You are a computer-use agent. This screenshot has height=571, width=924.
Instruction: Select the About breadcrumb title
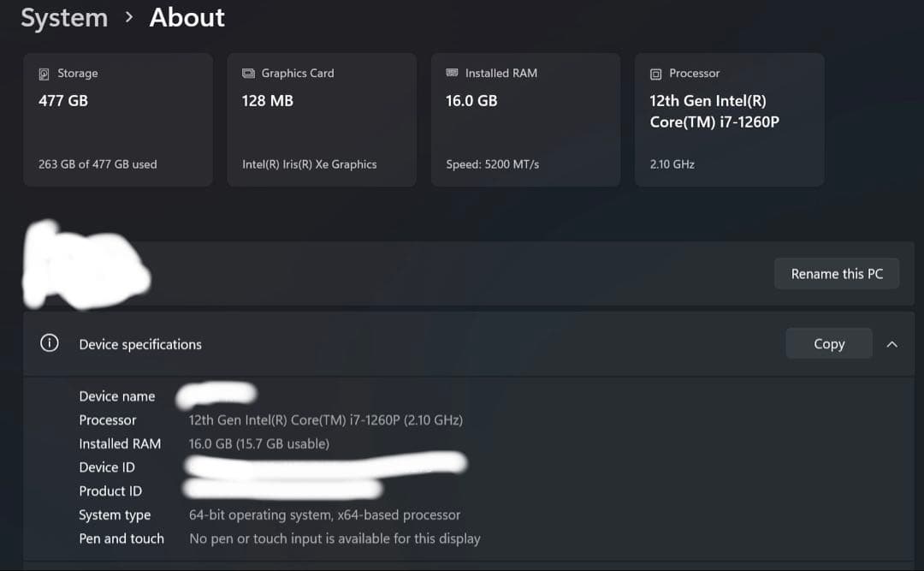pyautogui.click(x=187, y=18)
